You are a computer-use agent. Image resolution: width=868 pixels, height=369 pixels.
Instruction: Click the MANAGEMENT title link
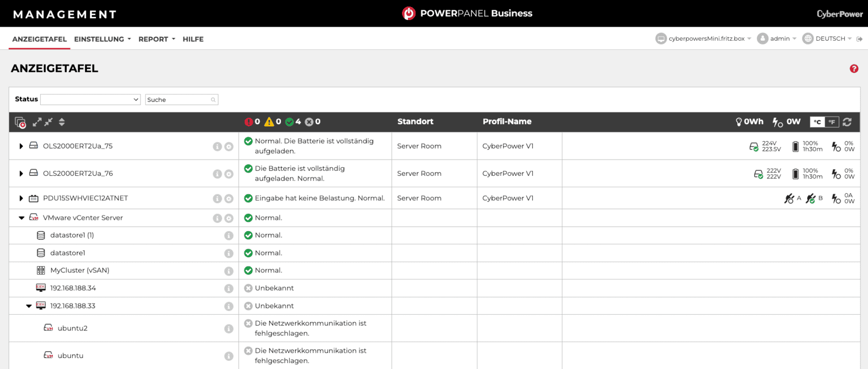[x=65, y=15]
